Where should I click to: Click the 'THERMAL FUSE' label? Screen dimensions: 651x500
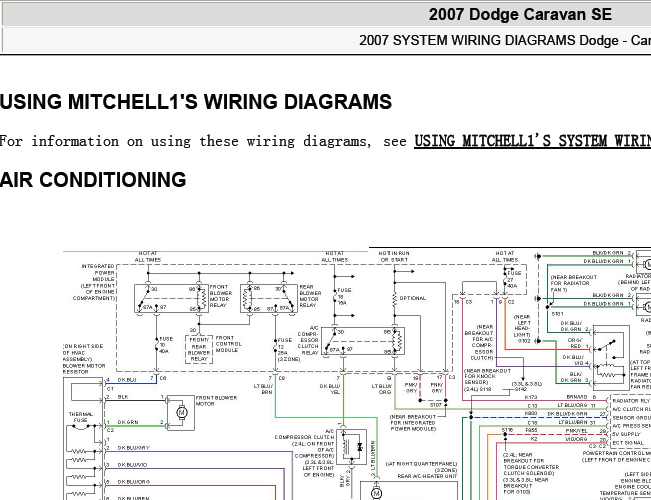pos(81,417)
